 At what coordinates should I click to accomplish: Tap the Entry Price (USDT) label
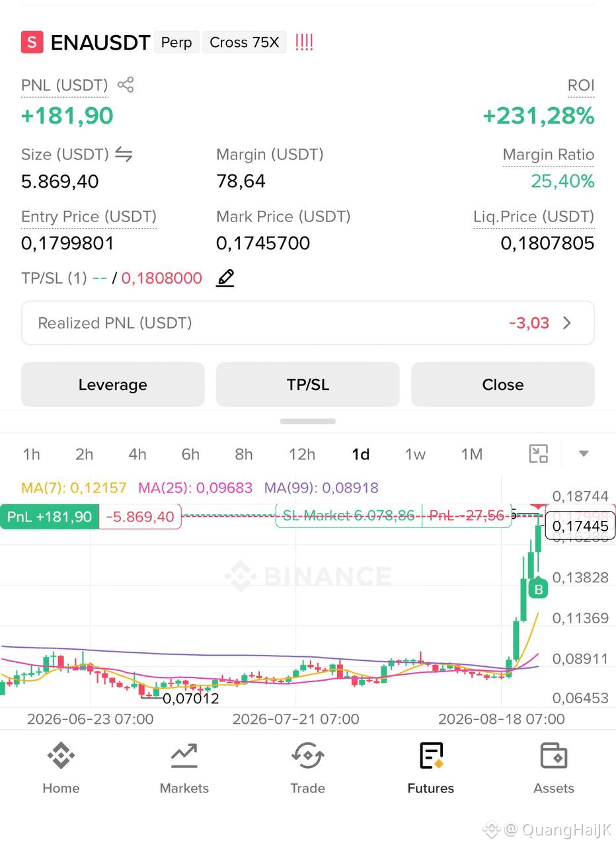pos(89,217)
